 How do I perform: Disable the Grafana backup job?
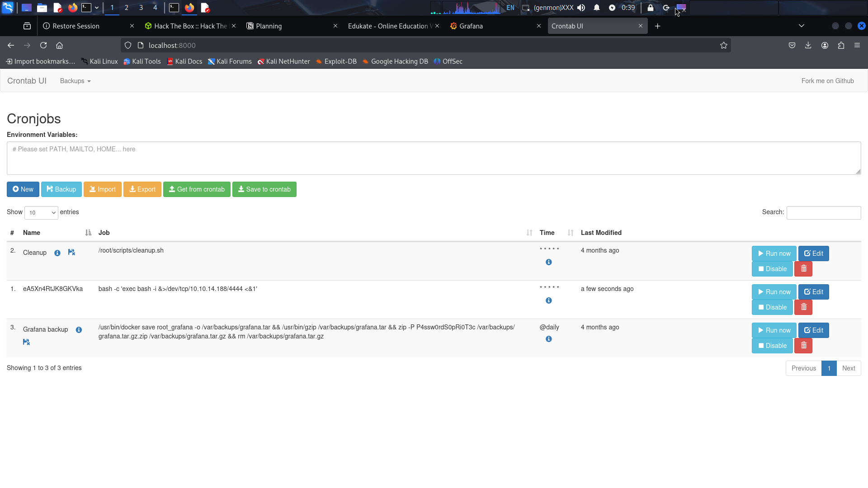(x=772, y=346)
